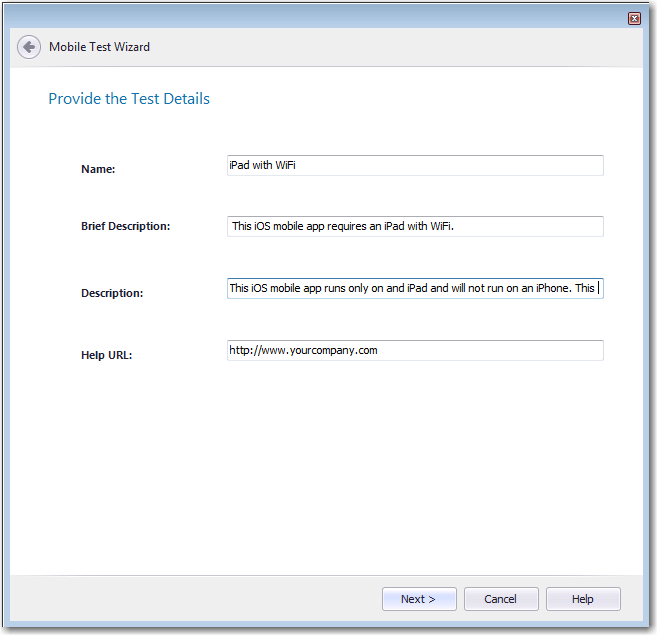Select the Help URL text field
657x635 pixels.
click(x=415, y=350)
